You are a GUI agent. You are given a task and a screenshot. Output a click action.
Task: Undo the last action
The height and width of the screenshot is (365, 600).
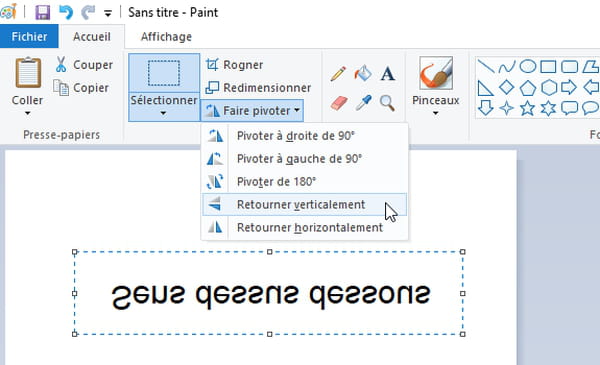[x=66, y=12]
